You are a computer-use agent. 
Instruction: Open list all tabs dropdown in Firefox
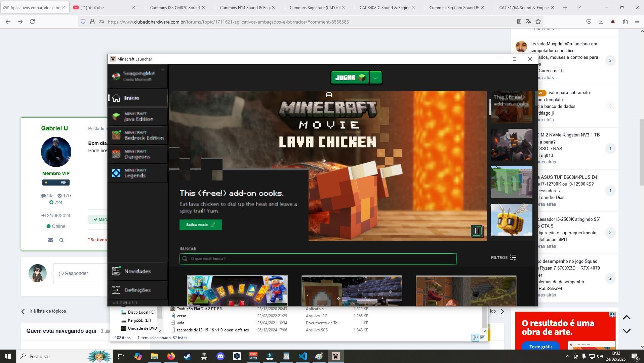(578, 7)
